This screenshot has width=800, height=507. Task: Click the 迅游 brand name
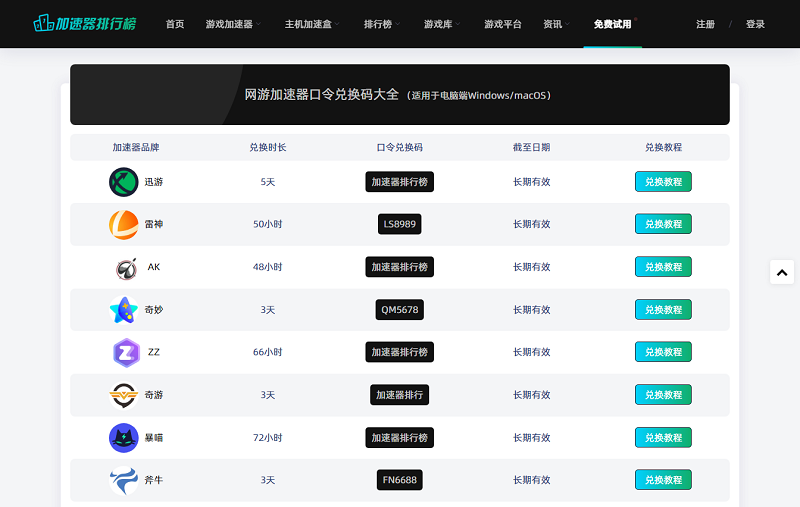pyautogui.click(x=154, y=182)
